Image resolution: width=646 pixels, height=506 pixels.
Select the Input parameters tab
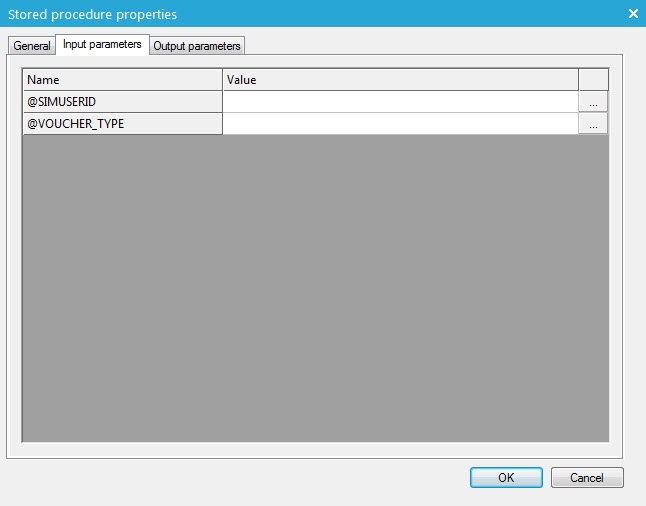tap(102, 45)
